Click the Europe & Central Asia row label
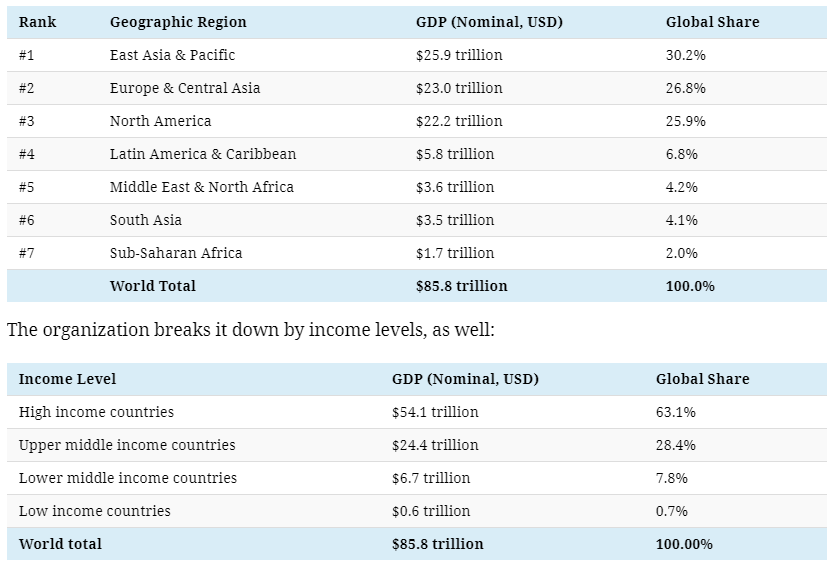Screen dimensions: 834x571 click(x=185, y=88)
